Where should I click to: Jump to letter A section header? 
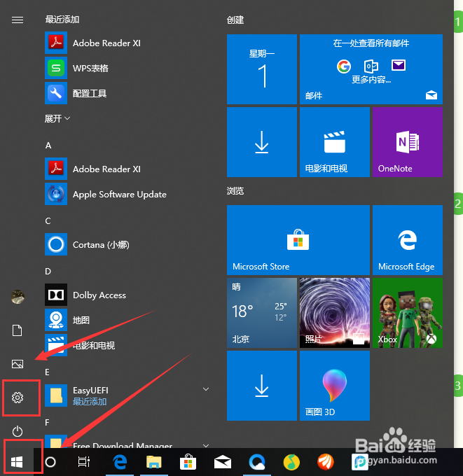48,146
